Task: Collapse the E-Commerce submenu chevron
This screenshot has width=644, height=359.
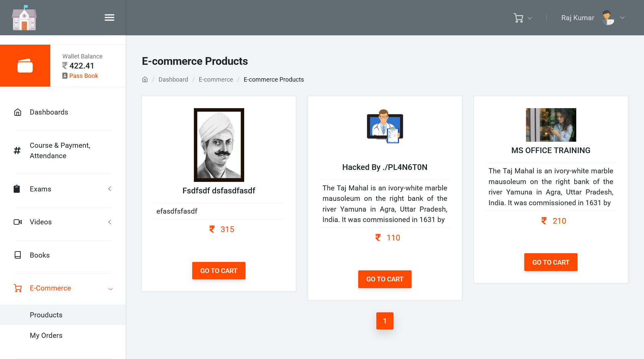Action: 110,289
